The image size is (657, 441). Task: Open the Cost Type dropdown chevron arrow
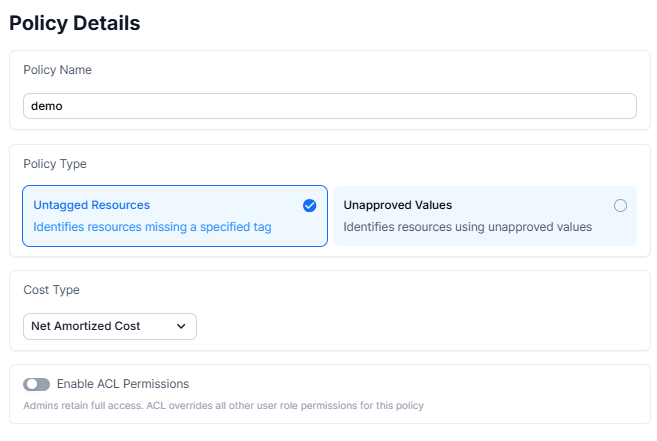tap(181, 326)
